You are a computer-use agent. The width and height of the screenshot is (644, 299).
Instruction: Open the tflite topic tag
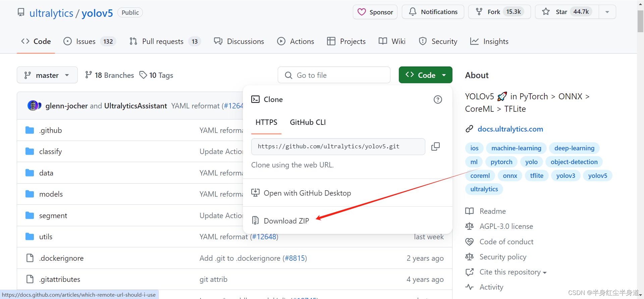[x=537, y=176]
